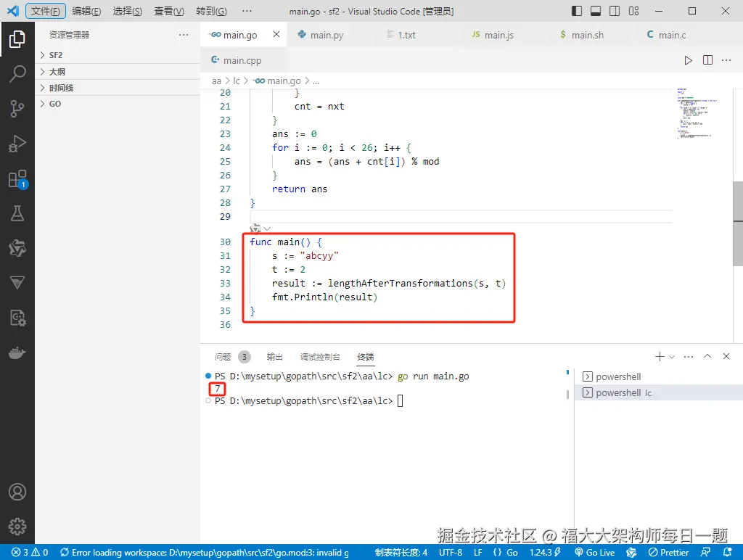The height and width of the screenshot is (560, 743).
Task: Open the Run and Debug view
Action: click(x=17, y=144)
